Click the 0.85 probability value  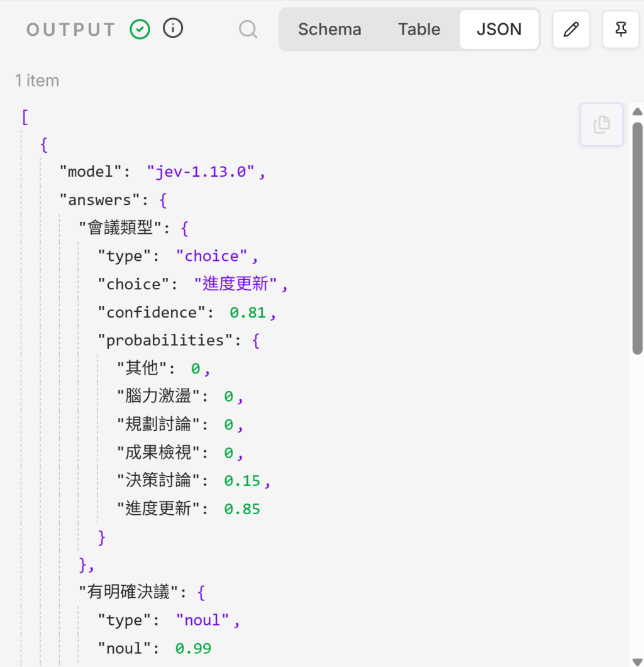pyautogui.click(x=241, y=509)
